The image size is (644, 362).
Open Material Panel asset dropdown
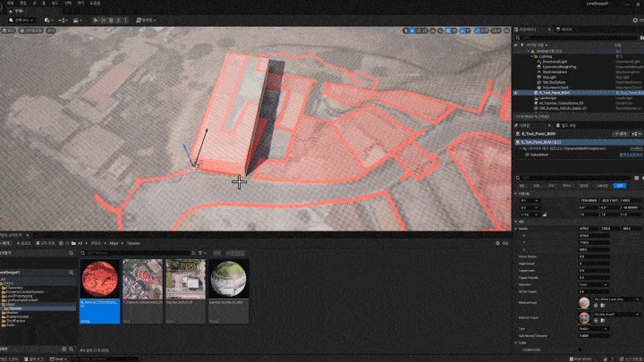[616, 299]
